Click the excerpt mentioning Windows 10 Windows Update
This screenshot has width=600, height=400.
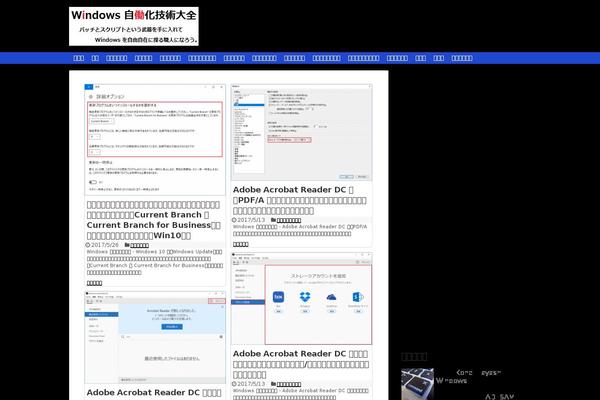(x=155, y=262)
